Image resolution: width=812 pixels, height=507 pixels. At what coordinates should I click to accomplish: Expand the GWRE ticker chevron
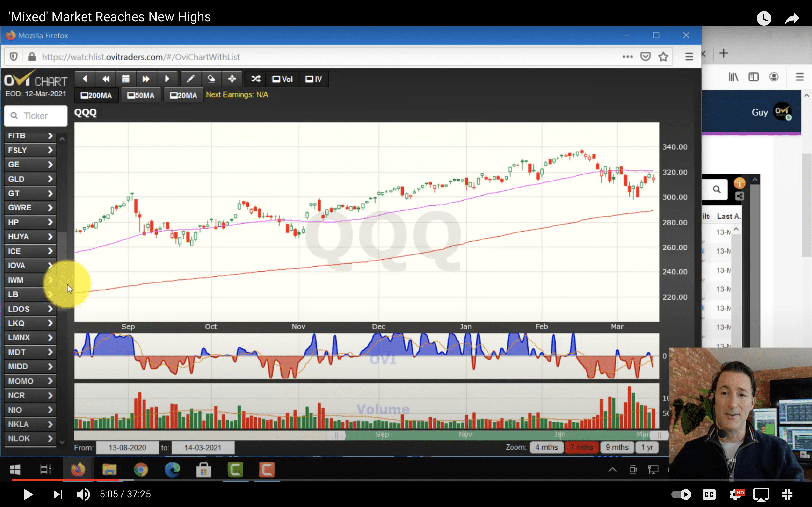tap(50, 208)
